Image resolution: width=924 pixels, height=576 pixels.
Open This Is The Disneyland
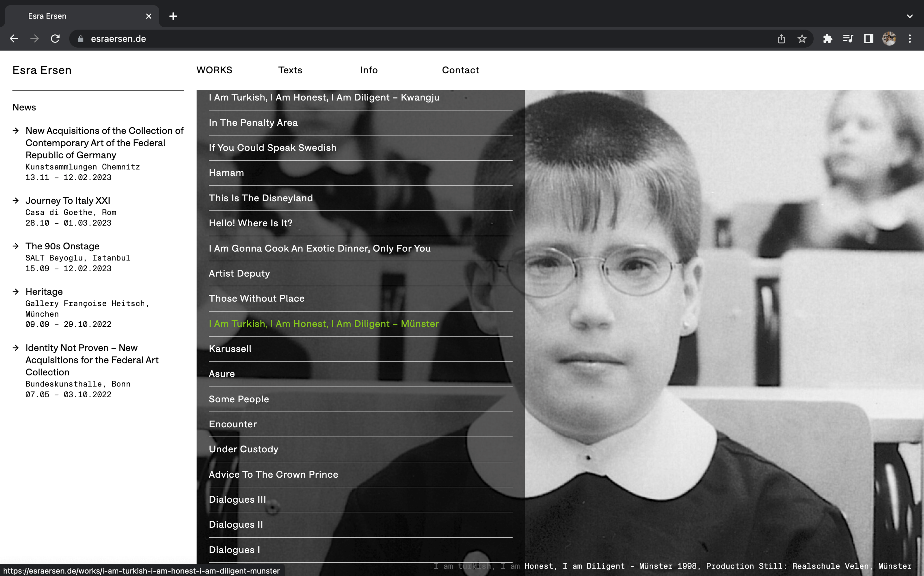[261, 198]
